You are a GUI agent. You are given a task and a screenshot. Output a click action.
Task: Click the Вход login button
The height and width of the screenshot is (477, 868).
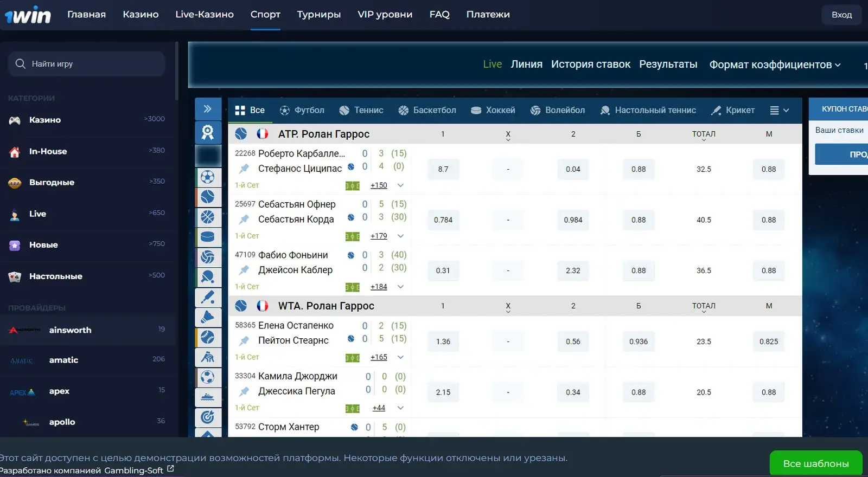(x=842, y=15)
